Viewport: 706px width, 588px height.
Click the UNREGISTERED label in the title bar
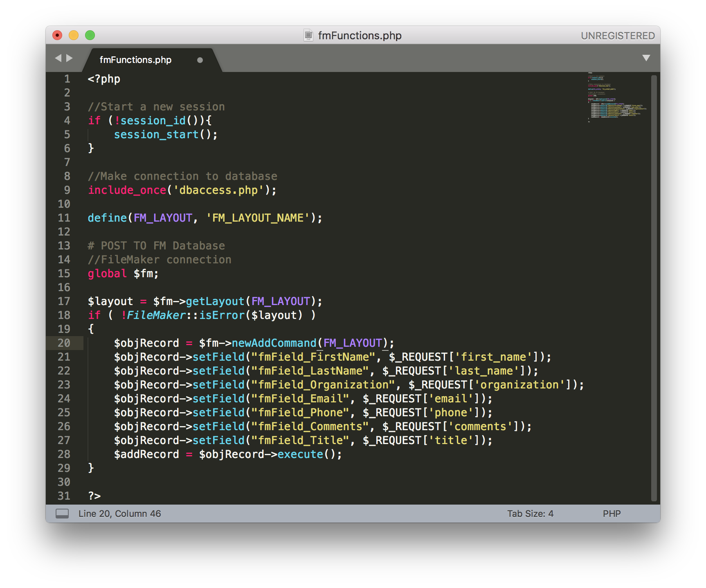(618, 36)
